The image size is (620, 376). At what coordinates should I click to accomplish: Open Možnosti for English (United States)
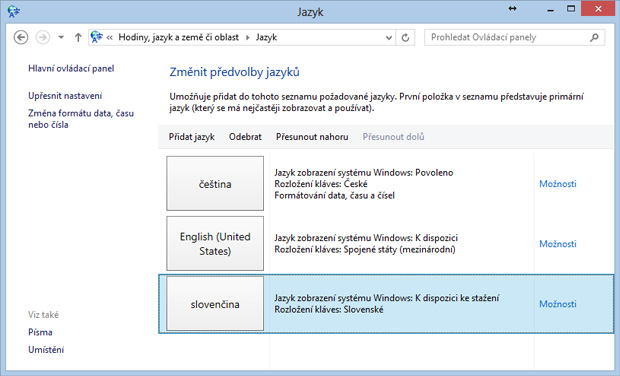tap(558, 244)
